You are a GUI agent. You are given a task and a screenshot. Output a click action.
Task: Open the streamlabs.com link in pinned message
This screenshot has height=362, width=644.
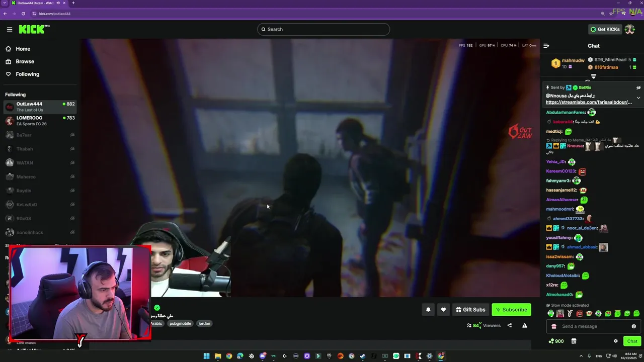coord(589,102)
